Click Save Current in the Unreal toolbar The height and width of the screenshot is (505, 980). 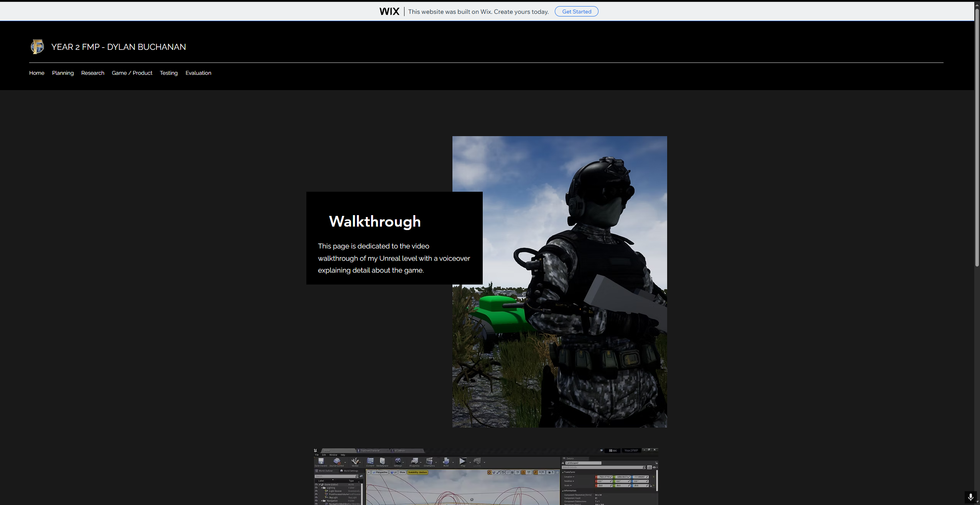pos(321,461)
